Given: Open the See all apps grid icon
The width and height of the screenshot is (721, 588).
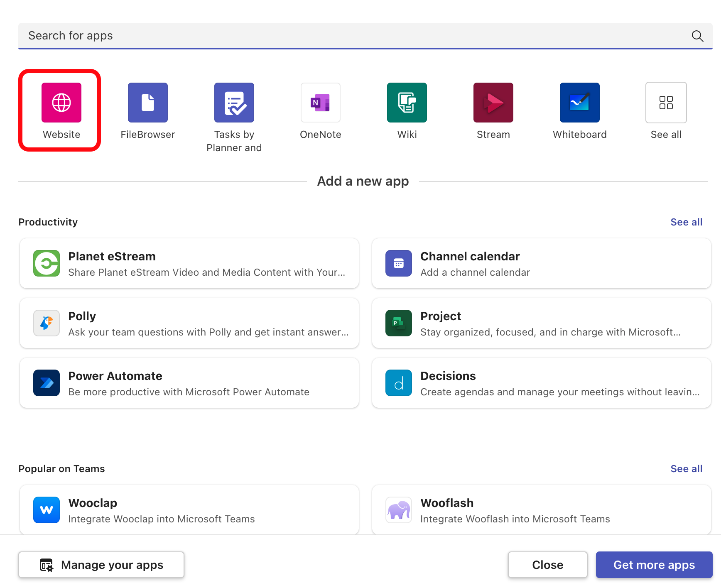Looking at the screenshot, I should [x=666, y=103].
